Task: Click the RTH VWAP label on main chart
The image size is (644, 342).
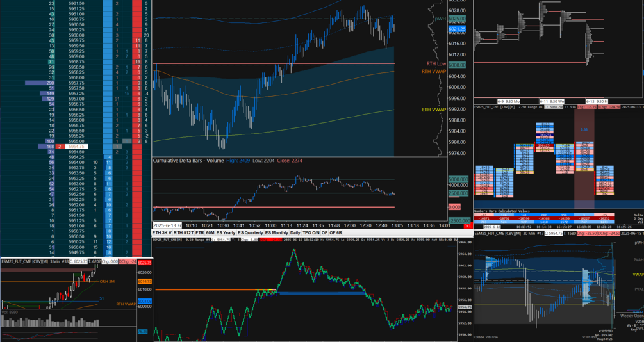Action: click(434, 72)
